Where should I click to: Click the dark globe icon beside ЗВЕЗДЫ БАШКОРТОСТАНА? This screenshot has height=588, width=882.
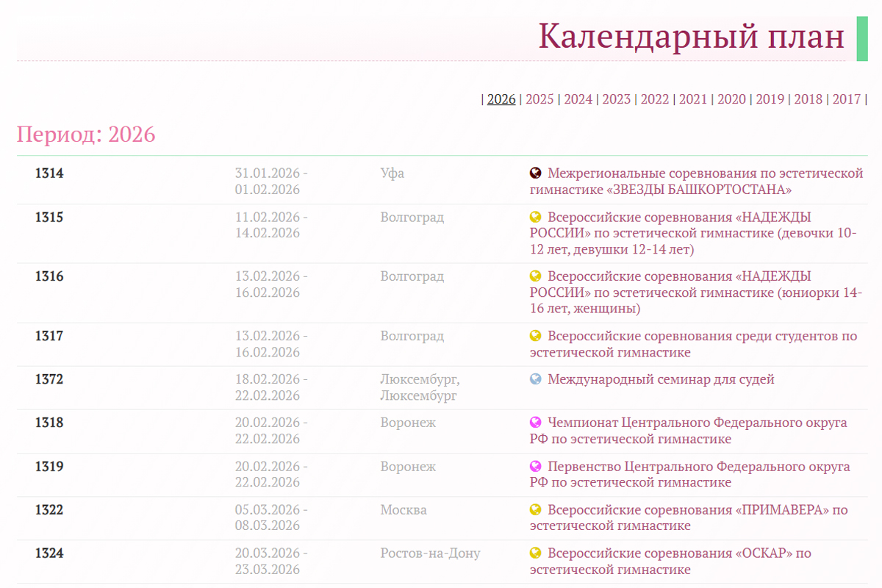tap(536, 173)
